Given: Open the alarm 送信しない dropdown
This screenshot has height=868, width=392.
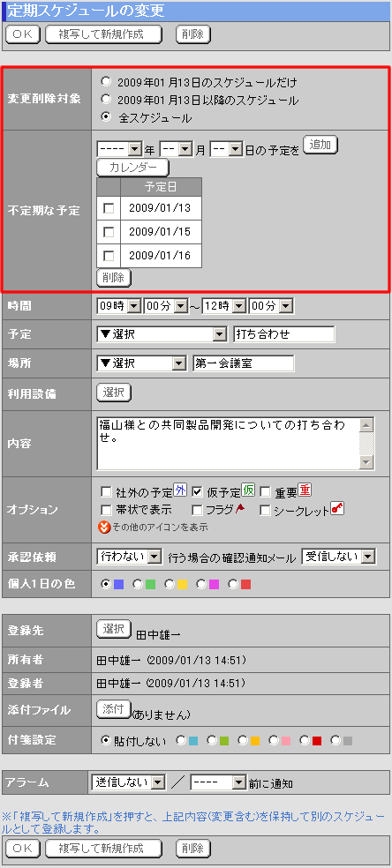Looking at the screenshot, I should 128,782.
